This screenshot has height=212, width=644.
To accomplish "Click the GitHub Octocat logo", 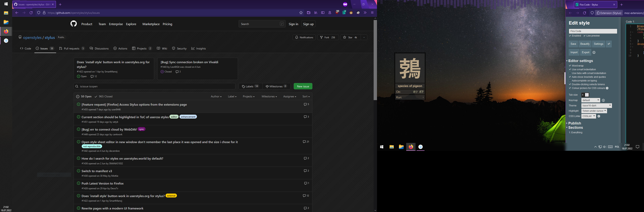I will coord(73,24).
